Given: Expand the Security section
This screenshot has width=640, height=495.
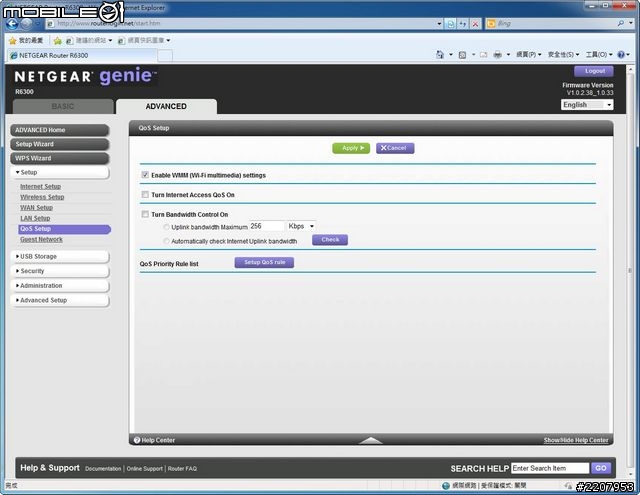Looking at the screenshot, I should coord(60,271).
